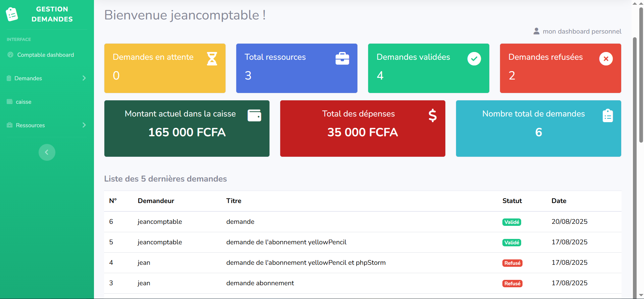Click the date 20/08/2025 in the table
Viewport: 644px width, 299px height.
[x=569, y=221]
